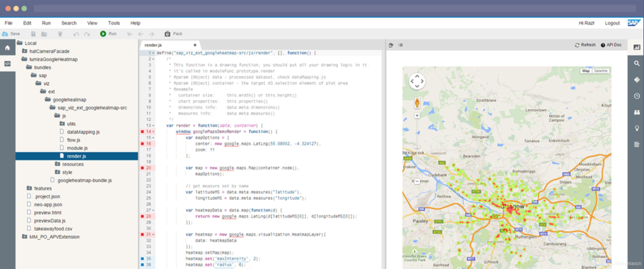Click the home icon in left sidebar
Viewport: 644px width, 269px height.
[x=7, y=48]
